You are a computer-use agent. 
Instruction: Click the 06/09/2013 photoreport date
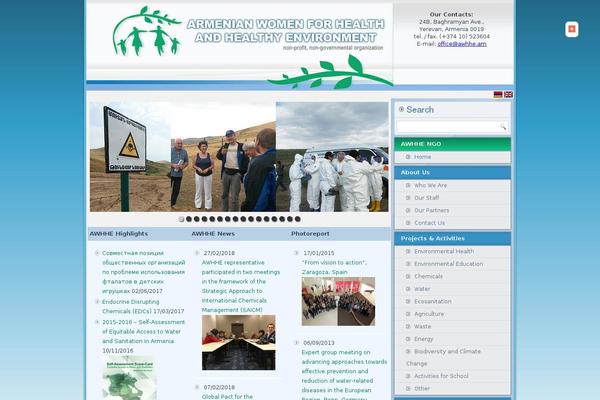pos(319,343)
